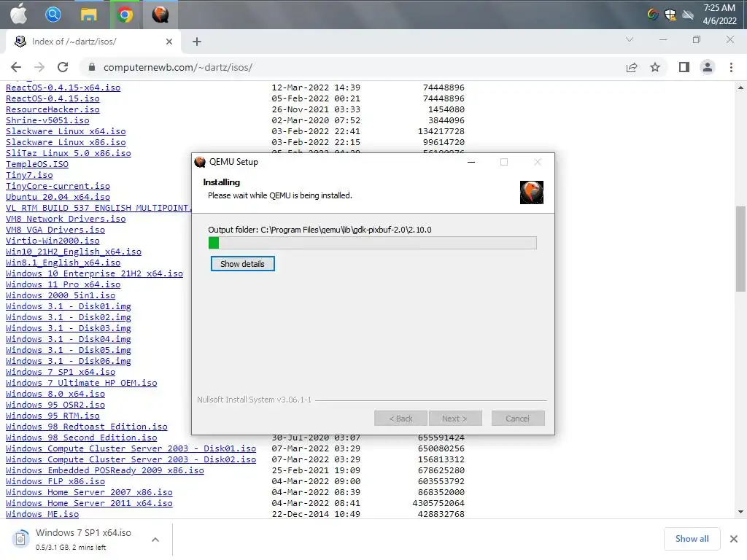Open the colorful tray icon near the clock
Viewport: 747px width, 560px height.
(x=653, y=15)
